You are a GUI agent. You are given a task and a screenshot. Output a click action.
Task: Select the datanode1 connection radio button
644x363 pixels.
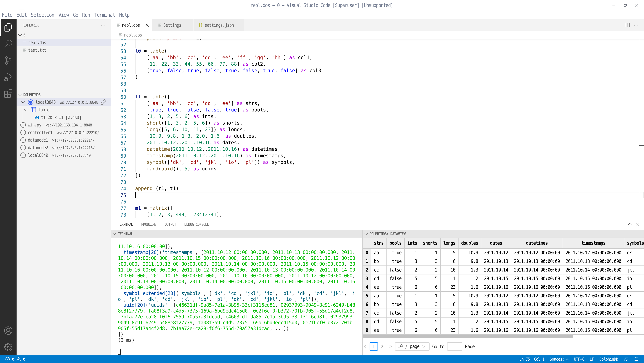tap(23, 140)
